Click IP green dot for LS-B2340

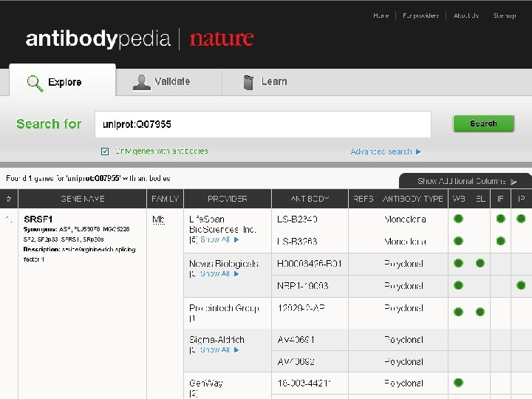pyautogui.click(x=521, y=219)
